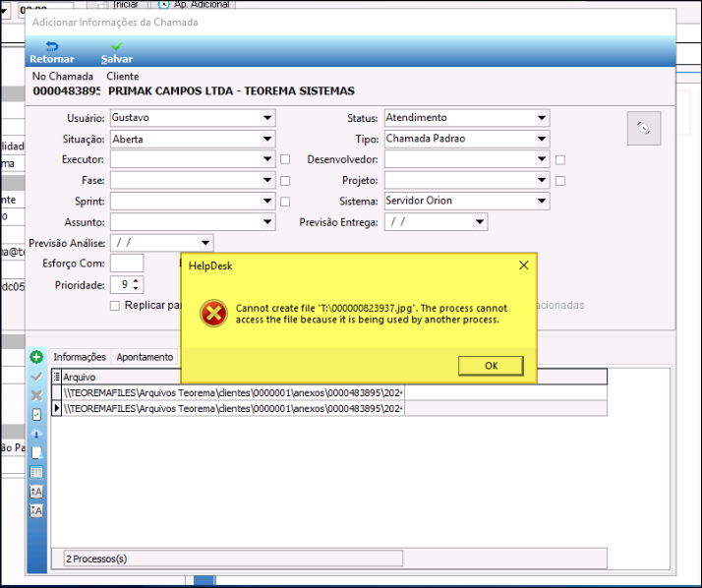The image size is (702, 588).
Task: Close the HelpDesk error dialog with X
Action: pyautogui.click(x=524, y=265)
